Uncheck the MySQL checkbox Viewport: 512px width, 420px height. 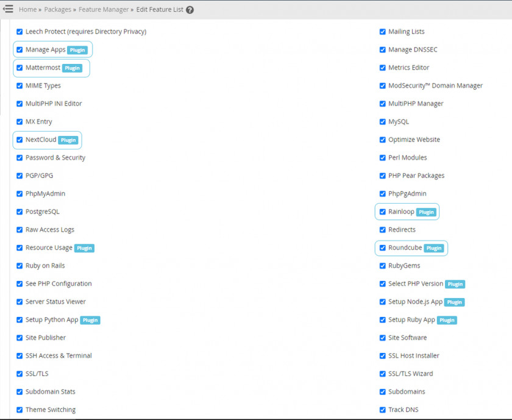[x=383, y=122]
